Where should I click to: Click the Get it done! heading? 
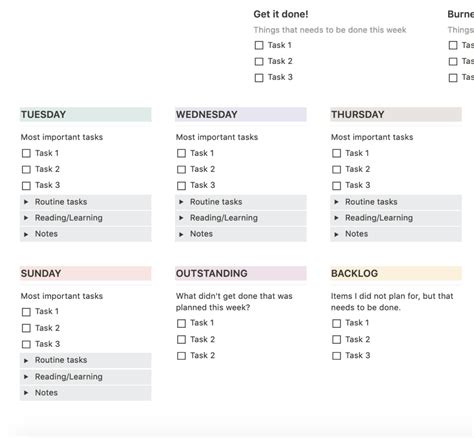[281, 14]
